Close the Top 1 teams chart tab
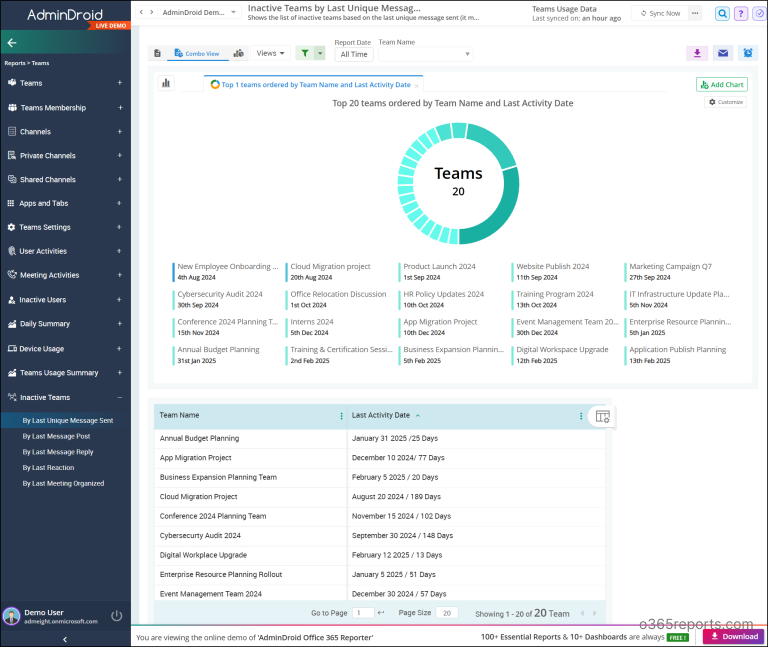This screenshot has height=647, width=768. [416, 86]
